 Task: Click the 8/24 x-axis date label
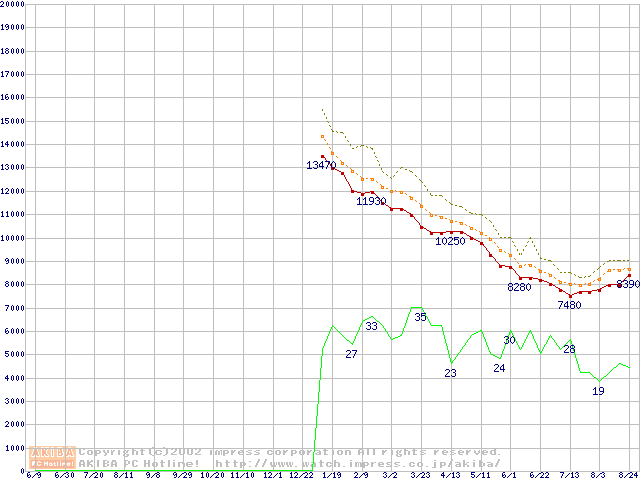point(629,475)
